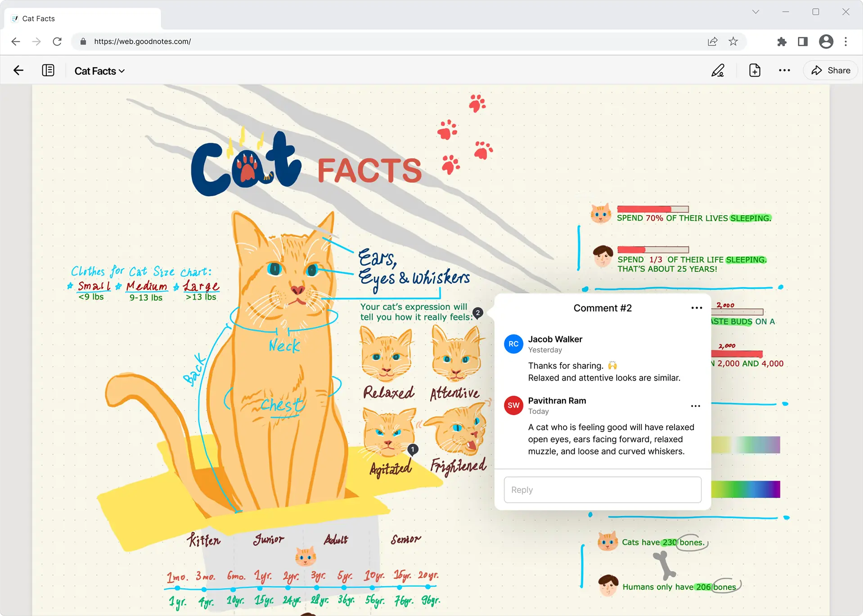863x616 pixels.
Task: Open comment marker 2 on the canvas
Action: point(478,313)
